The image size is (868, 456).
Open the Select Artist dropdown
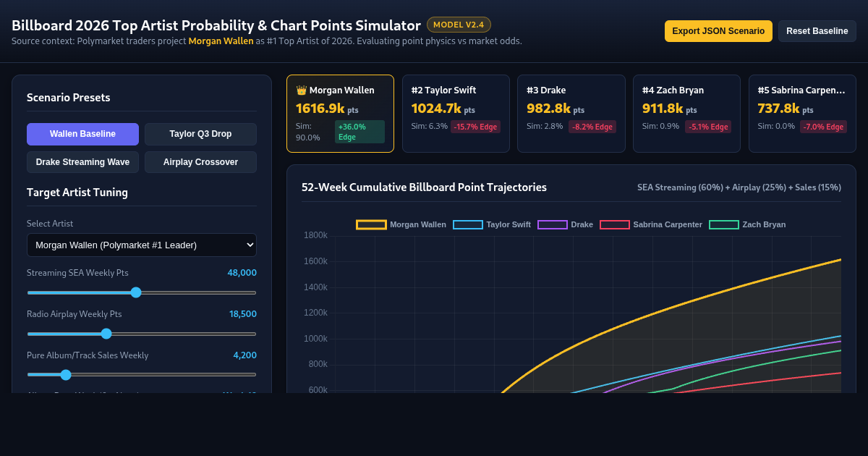click(142, 245)
